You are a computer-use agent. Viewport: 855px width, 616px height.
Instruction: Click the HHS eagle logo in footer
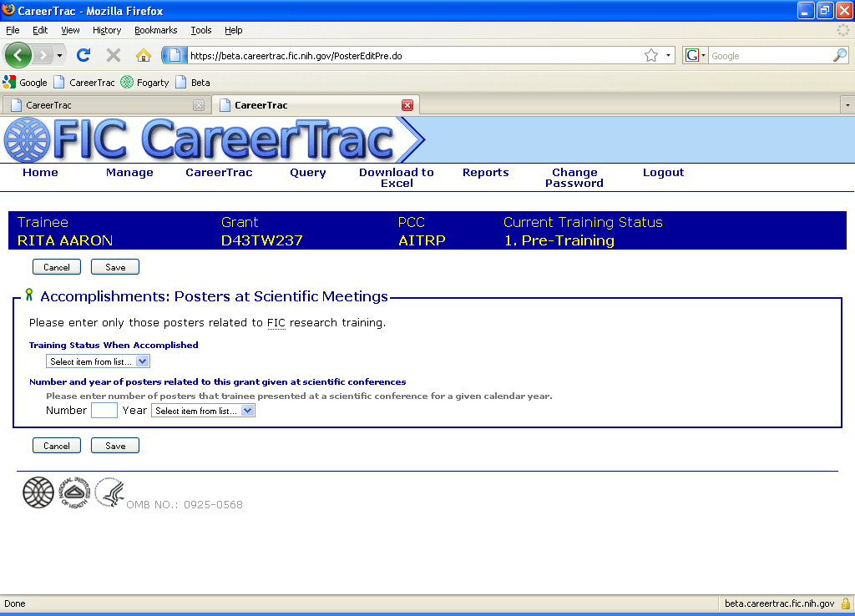(109, 492)
